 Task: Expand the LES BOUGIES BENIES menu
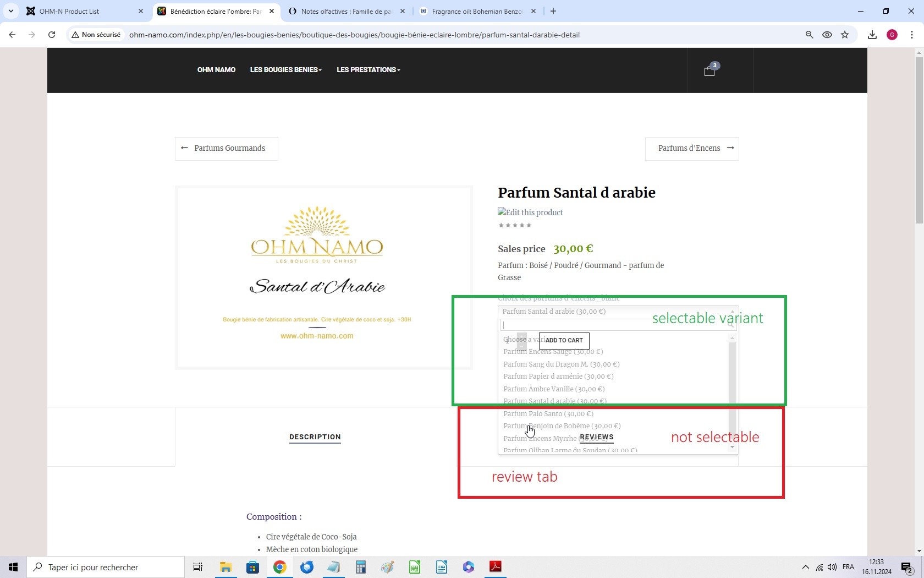tap(286, 70)
